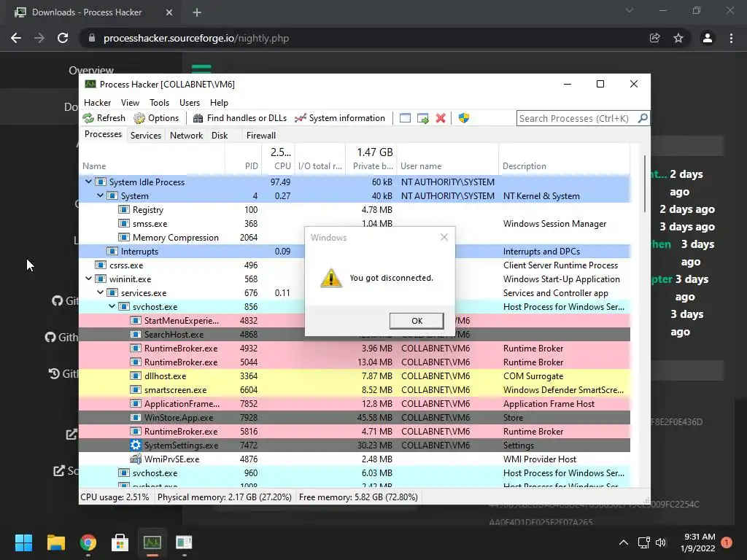Open Chrome profile icon
747x560 pixels.
(x=708, y=38)
